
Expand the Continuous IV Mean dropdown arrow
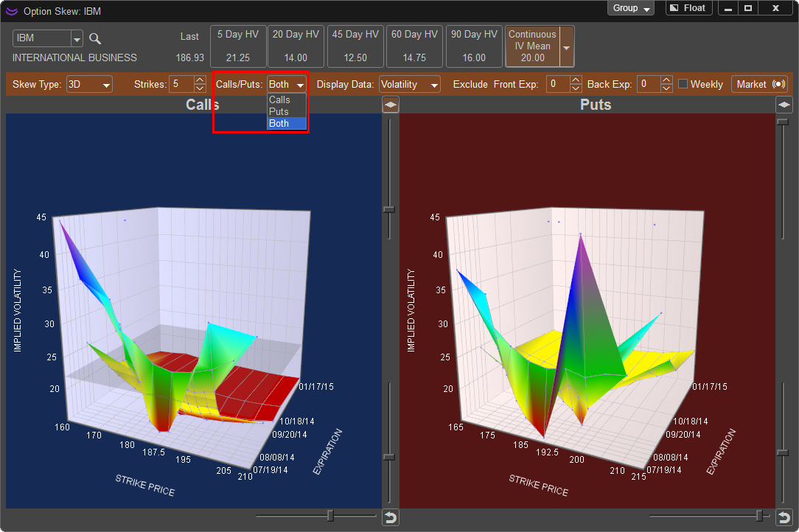coord(567,47)
